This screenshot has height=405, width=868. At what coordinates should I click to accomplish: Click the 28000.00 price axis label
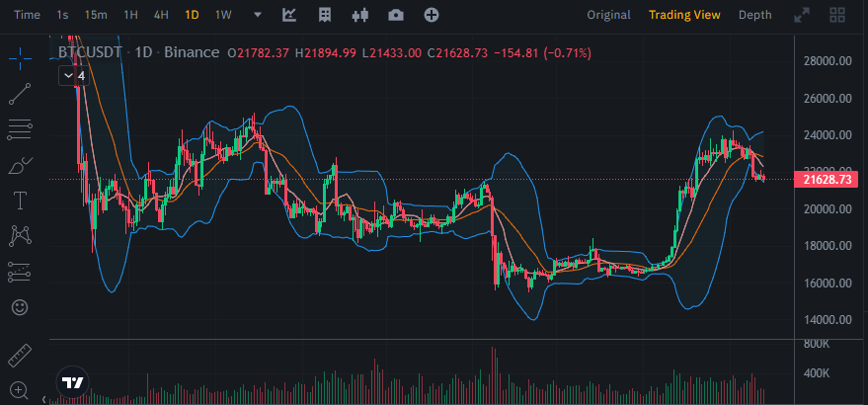coord(828,61)
